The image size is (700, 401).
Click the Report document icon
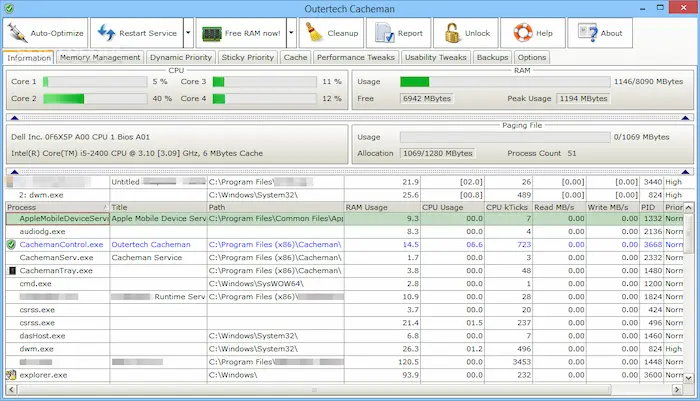click(x=384, y=33)
